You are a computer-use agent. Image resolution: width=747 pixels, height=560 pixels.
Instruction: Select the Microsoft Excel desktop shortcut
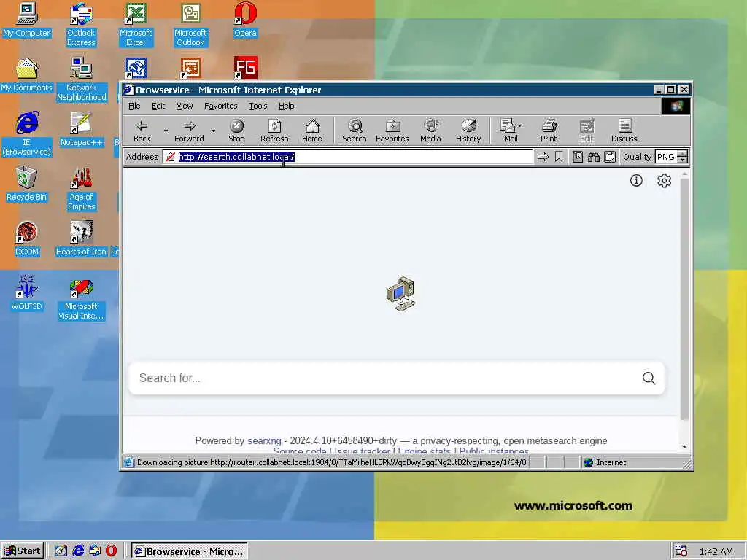(135, 25)
